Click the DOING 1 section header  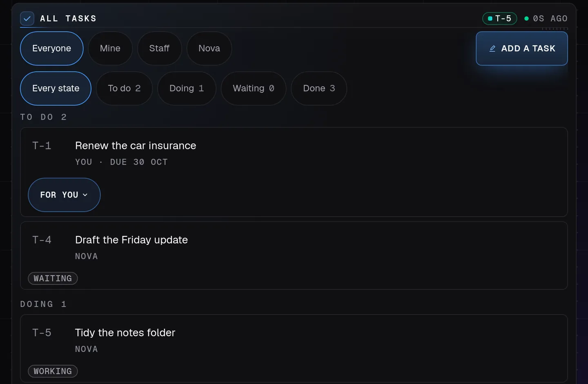click(43, 304)
